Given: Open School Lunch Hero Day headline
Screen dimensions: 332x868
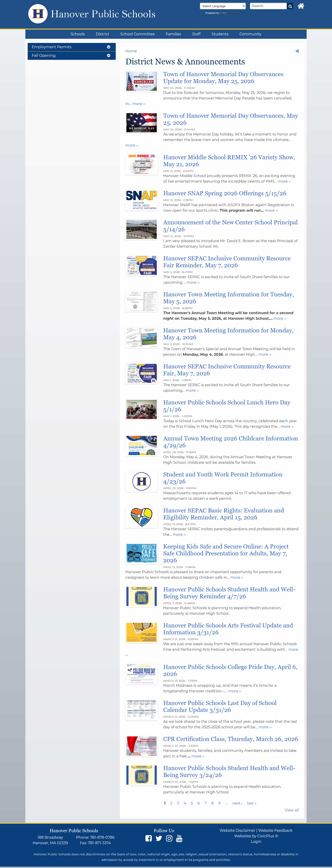Looking at the screenshot, I should [227, 406].
